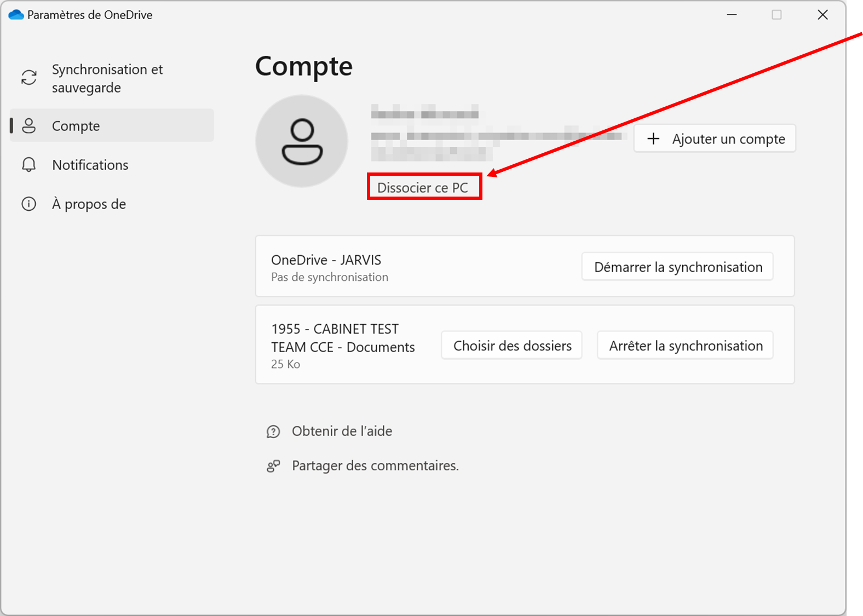
Task: Stop sync with Arrêter la synchronisation
Action: click(x=686, y=346)
